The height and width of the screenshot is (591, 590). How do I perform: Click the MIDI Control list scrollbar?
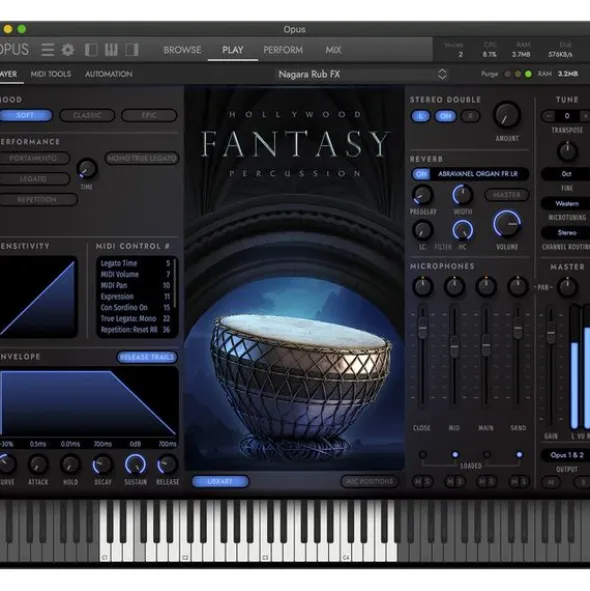(175, 283)
